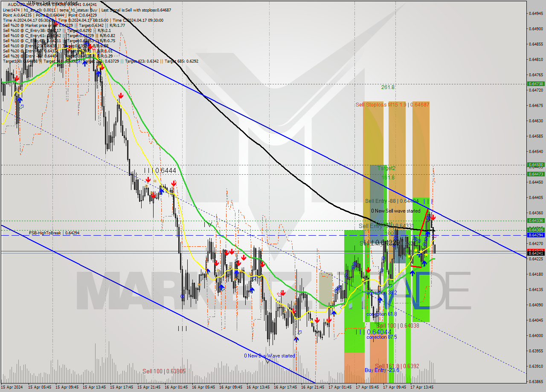Click the 0.63955 price axis value

click(536, 351)
